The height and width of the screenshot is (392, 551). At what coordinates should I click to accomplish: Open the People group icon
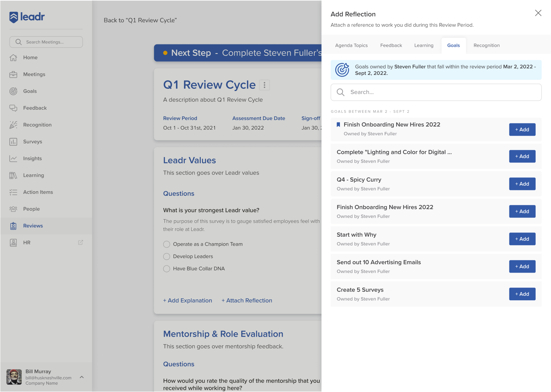coord(13,209)
